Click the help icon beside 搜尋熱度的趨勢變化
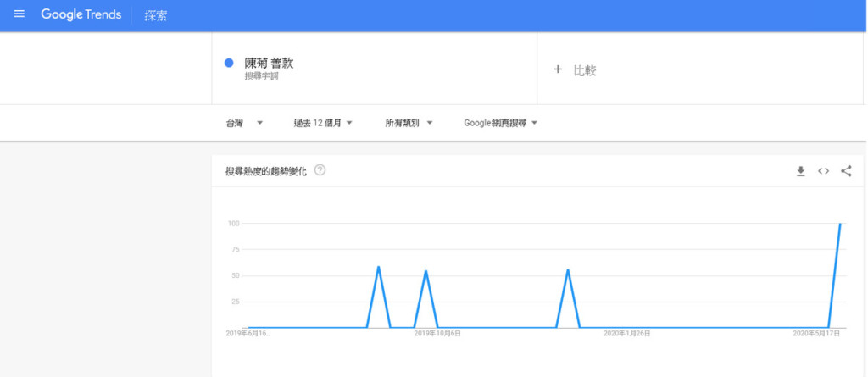The width and height of the screenshot is (868, 377). coord(320,170)
